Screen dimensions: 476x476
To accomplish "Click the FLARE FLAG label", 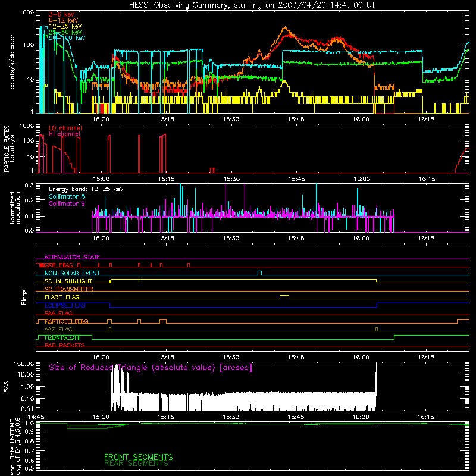I will [62, 297].
